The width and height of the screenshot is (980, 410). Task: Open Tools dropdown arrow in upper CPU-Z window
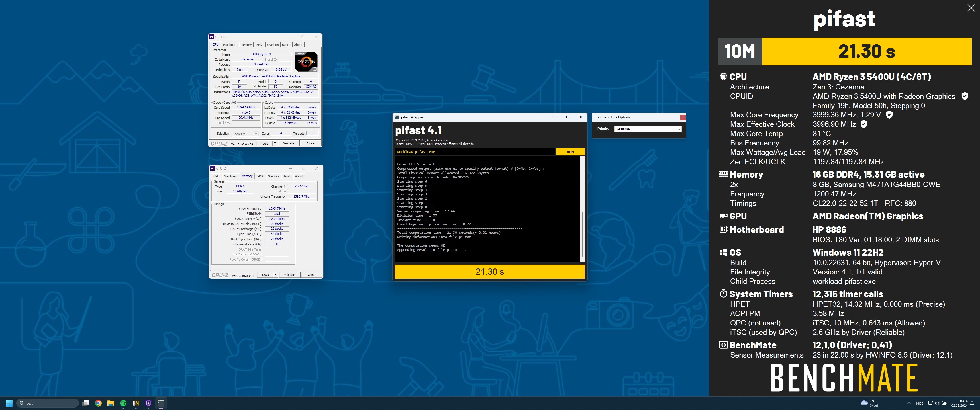tap(275, 143)
